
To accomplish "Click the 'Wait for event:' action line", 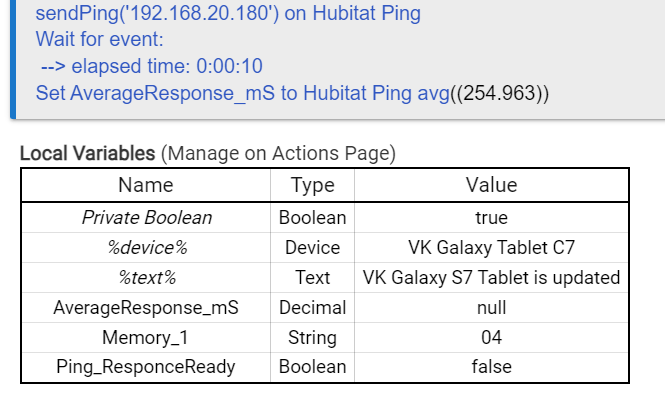I will pyautogui.click(x=100, y=39).
